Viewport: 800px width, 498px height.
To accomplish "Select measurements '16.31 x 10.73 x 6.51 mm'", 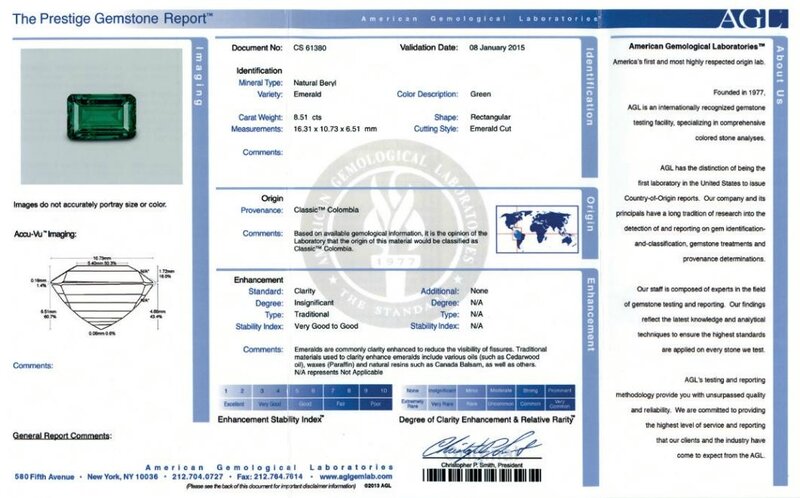I will click(x=335, y=129).
